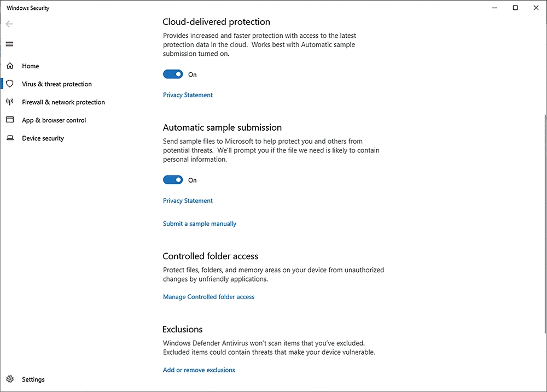
Task: Click Add or remove exclusions link
Action: click(x=199, y=370)
